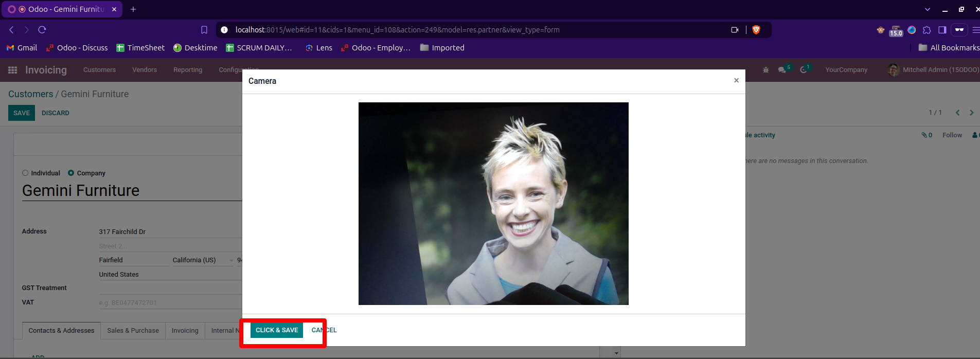Screen dimensions: 980x359
Task: Open the Reporting menu
Action: tap(188, 70)
